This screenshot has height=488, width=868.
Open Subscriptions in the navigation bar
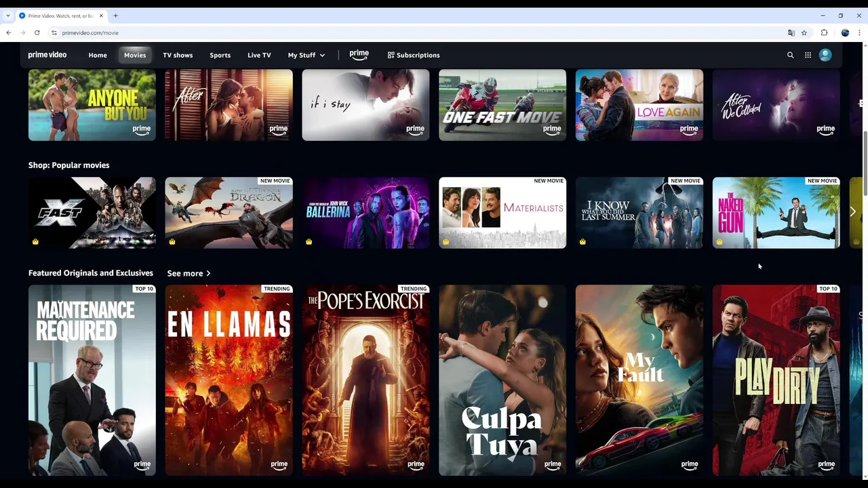(414, 55)
